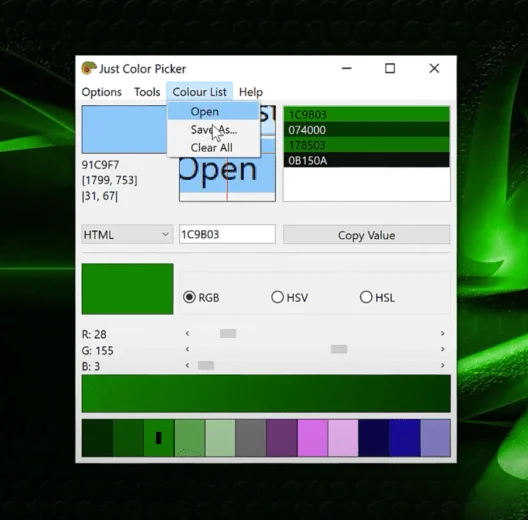Click the Copy Value button

(366, 235)
